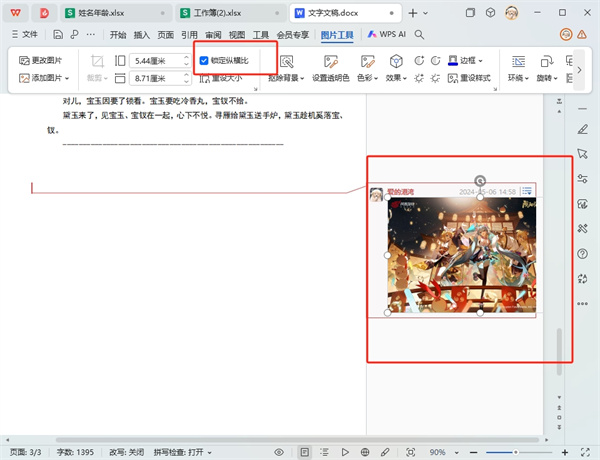The height and width of the screenshot is (460, 600).
Task: Zoom out with the minus button
Action: tap(473, 452)
